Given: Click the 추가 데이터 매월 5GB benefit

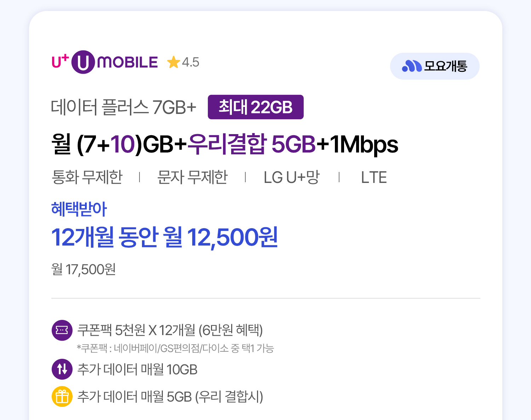Looking at the screenshot, I should pos(170,397).
